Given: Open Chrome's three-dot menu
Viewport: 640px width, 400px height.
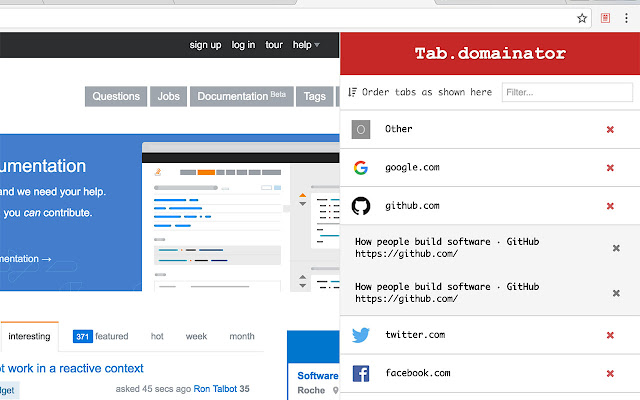Looking at the screenshot, I should (x=626, y=18).
